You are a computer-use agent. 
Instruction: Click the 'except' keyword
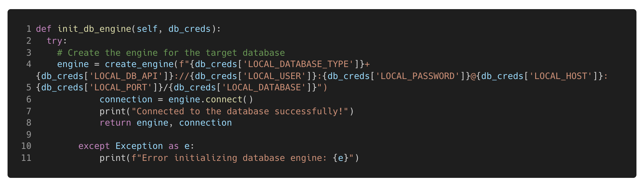click(x=94, y=146)
